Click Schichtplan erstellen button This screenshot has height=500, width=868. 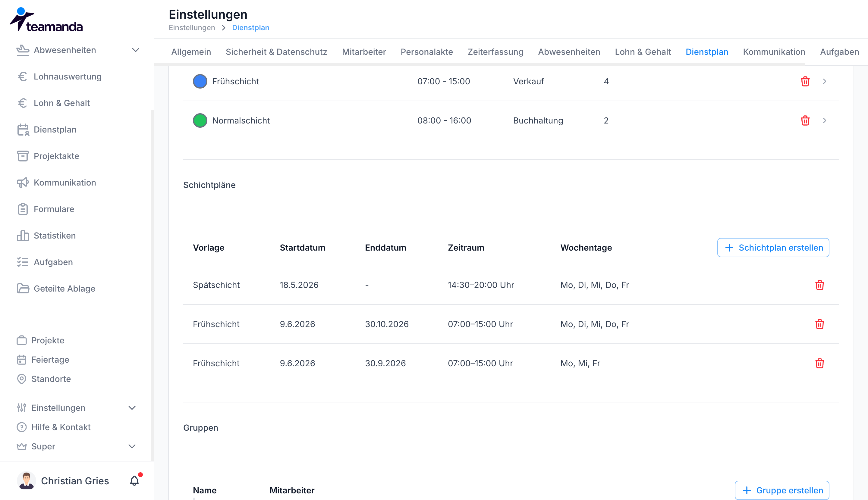[773, 248]
